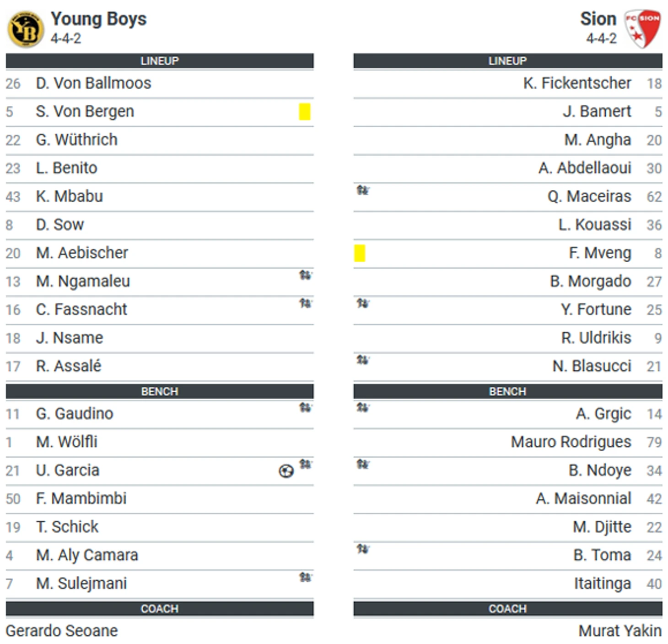Click N. Blasucci's substitution icon
This screenshot has width=668, height=644.
pos(363,360)
